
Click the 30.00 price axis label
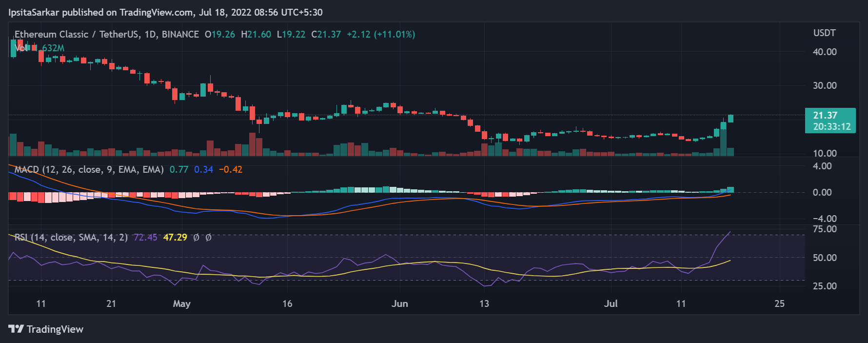click(x=825, y=85)
